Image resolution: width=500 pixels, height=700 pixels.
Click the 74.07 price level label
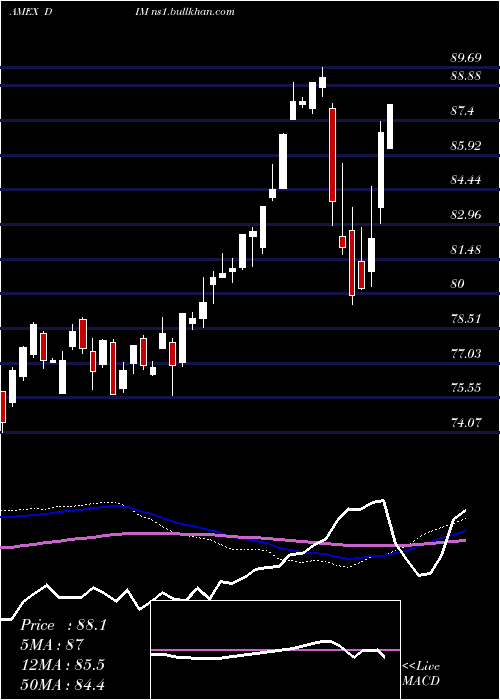point(466,422)
